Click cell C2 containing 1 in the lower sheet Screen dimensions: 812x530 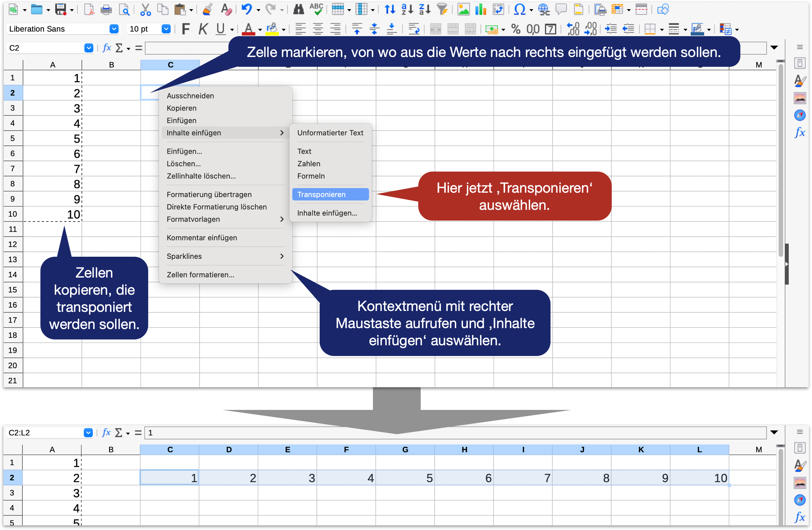(x=170, y=477)
